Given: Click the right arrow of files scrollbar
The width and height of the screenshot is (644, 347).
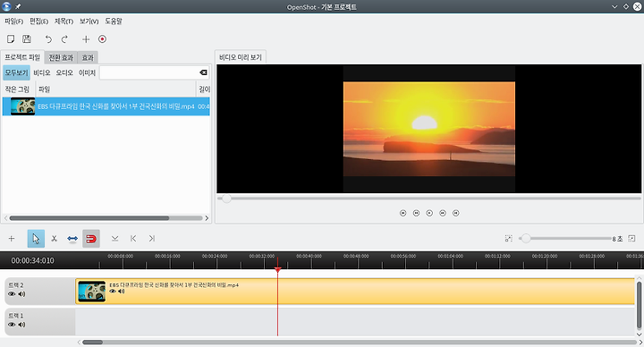Looking at the screenshot, I should (x=207, y=218).
